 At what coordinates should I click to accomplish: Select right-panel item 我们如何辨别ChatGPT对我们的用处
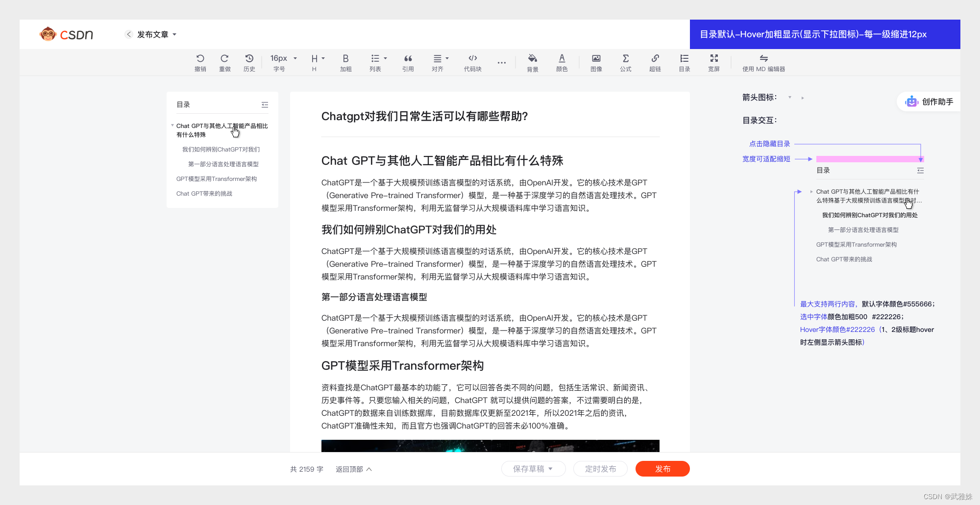click(870, 215)
